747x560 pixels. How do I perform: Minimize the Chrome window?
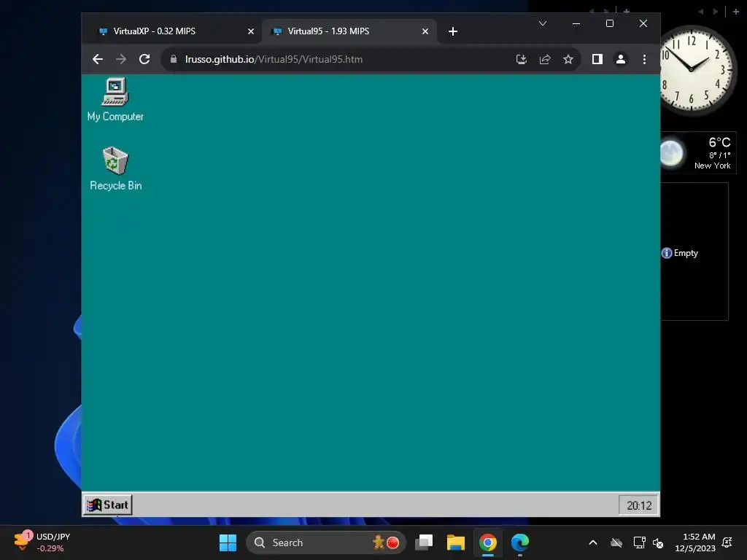point(576,23)
